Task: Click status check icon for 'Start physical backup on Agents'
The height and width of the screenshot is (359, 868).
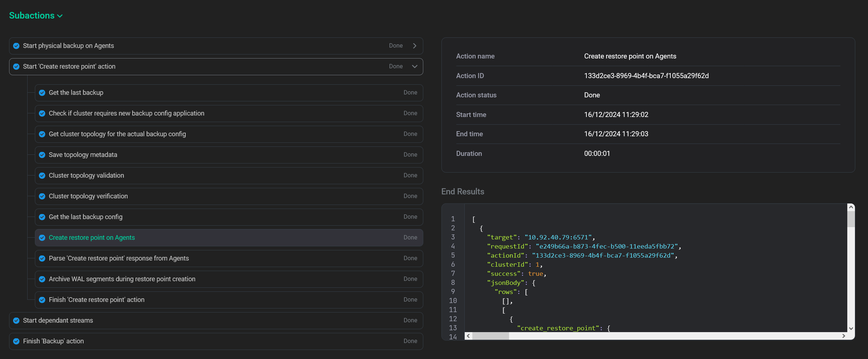Action: tap(16, 46)
